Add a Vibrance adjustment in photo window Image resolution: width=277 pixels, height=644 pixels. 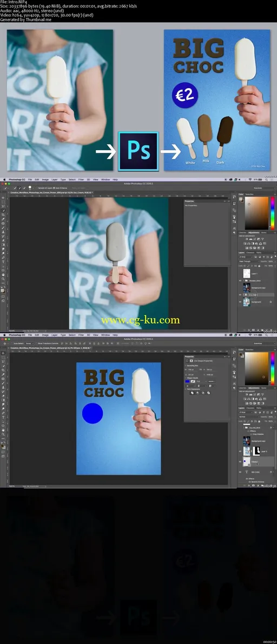[x=262, y=239]
